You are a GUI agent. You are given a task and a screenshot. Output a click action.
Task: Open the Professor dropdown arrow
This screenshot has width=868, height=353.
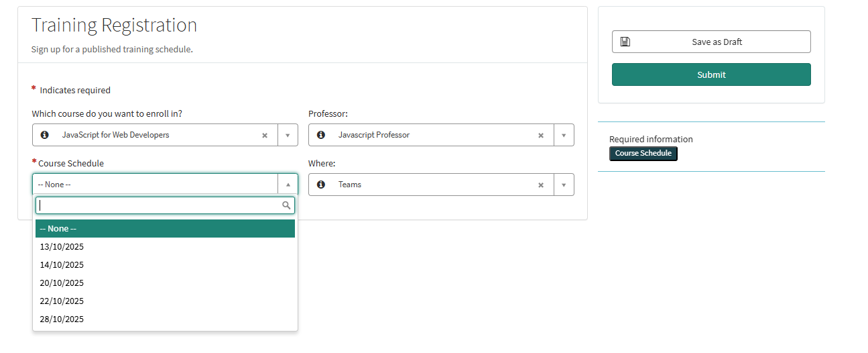564,135
